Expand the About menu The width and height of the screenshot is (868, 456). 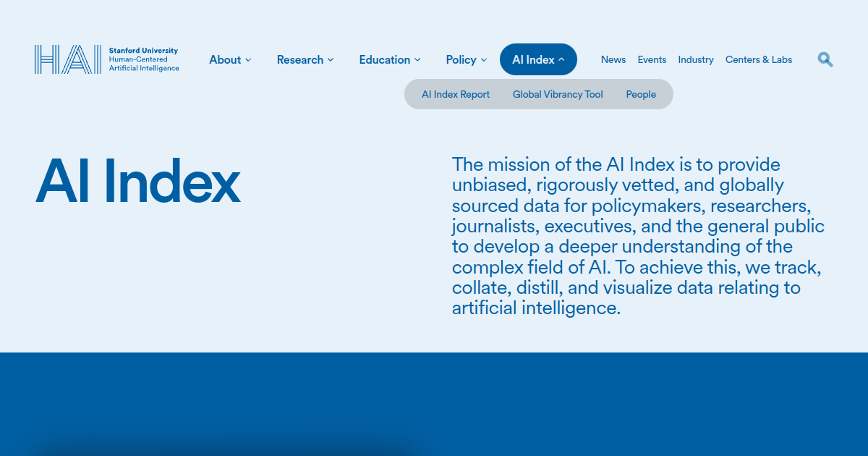[230, 59]
